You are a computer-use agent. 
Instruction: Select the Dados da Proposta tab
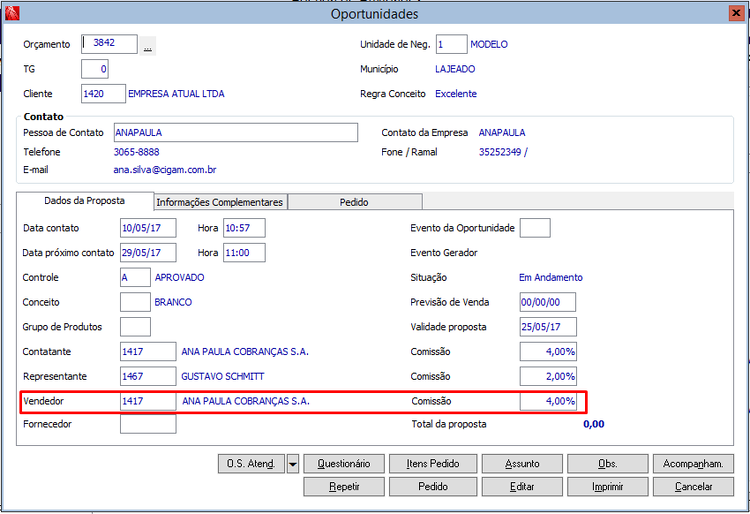pos(85,201)
